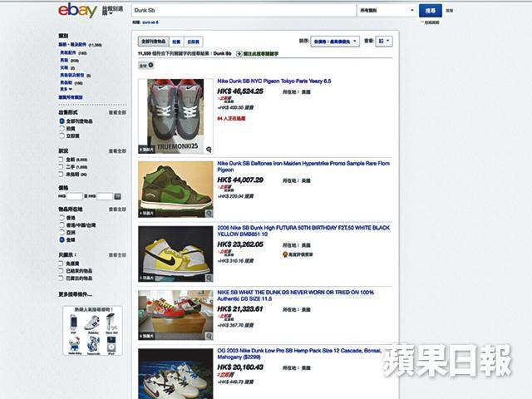Open the PSP popular search icon
This screenshot has height=399, width=532.
[73, 324]
